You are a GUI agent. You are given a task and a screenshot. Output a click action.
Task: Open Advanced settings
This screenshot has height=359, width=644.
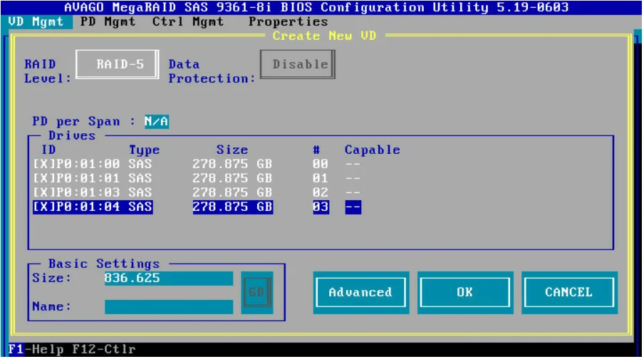(x=360, y=293)
